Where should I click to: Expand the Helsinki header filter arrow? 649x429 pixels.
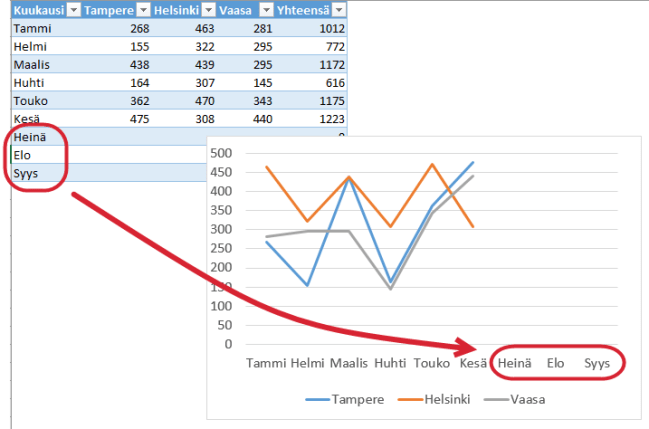tap(207, 10)
